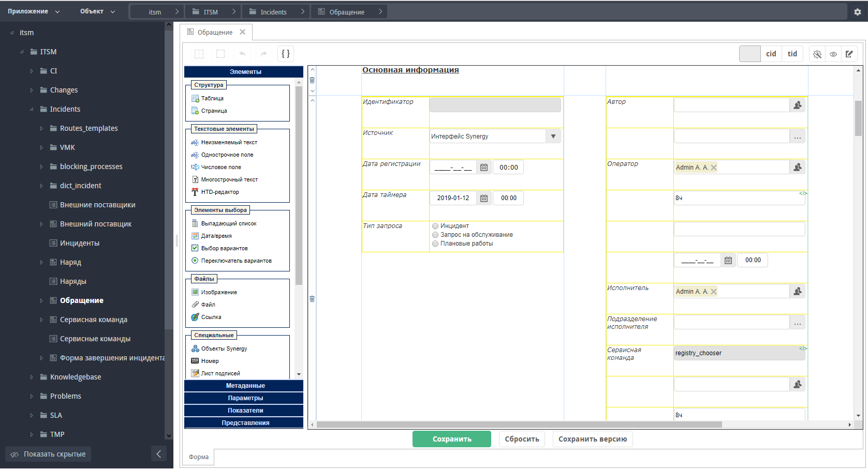Pick the Файл element
Image resolution: width=868 pixels, height=470 pixels.
pyautogui.click(x=203, y=305)
